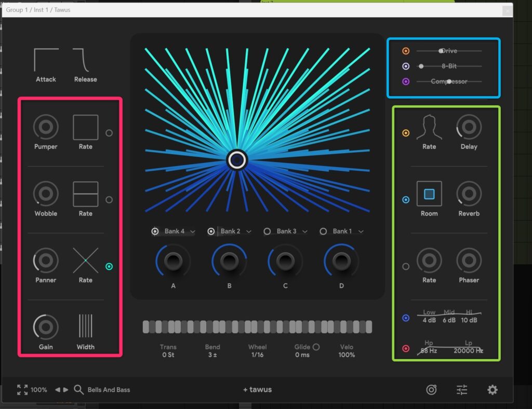Click the fullscreen resize arrows icon
Viewport: 532px width, 409px height.
22,390
